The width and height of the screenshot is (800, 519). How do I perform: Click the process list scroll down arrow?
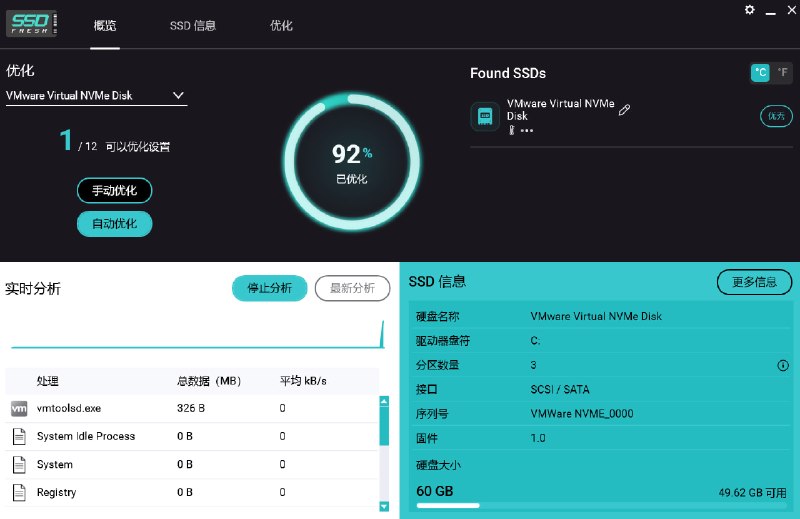(384, 506)
